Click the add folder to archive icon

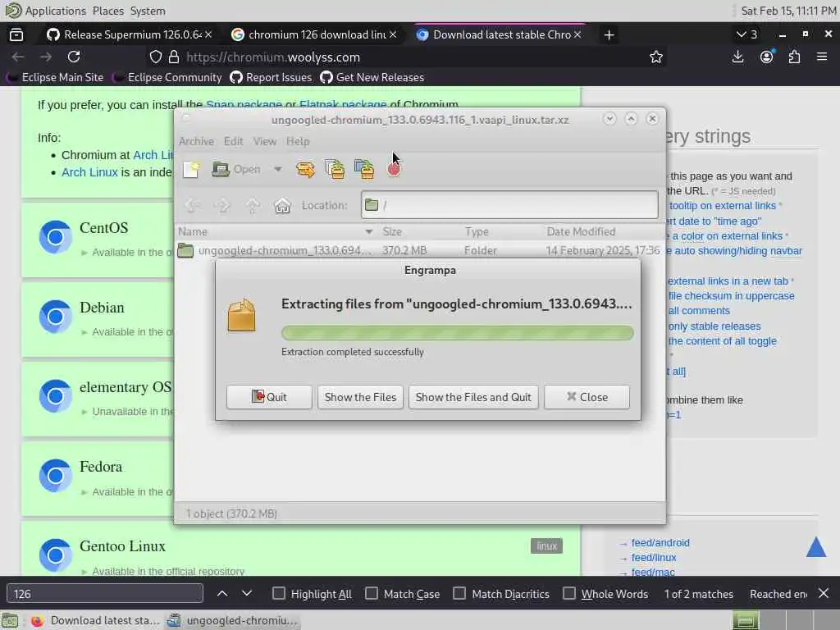(x=364, y=169)
